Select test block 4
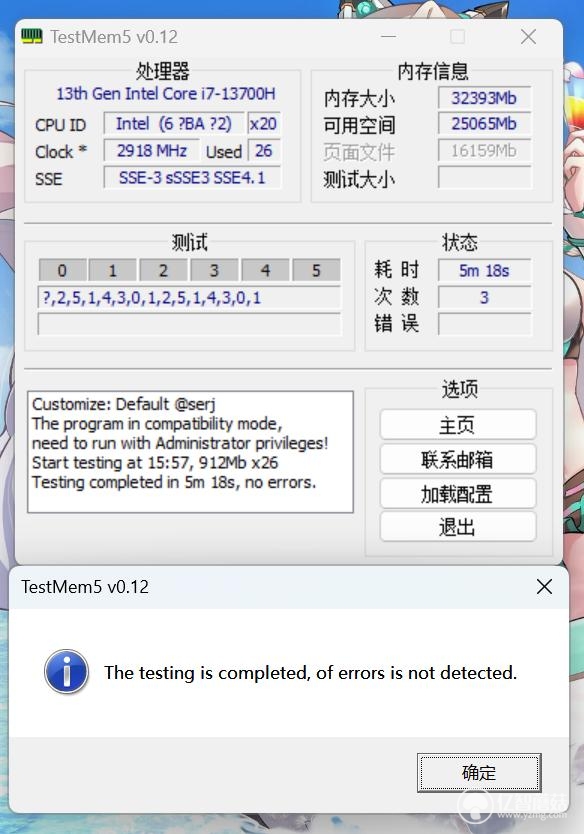The width and height of the screenshot is (584, 834). pyautogui.click(x=265, y=270)
